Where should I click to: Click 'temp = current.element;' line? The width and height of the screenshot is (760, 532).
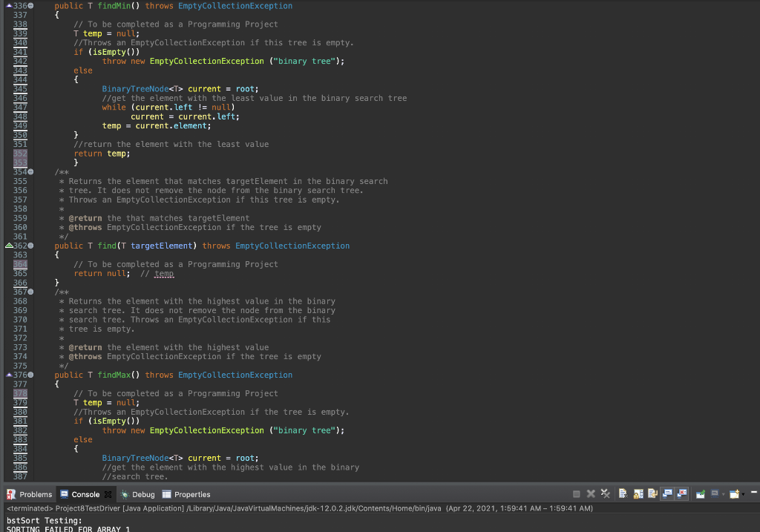pyautogui.click(x=157, y=125)
